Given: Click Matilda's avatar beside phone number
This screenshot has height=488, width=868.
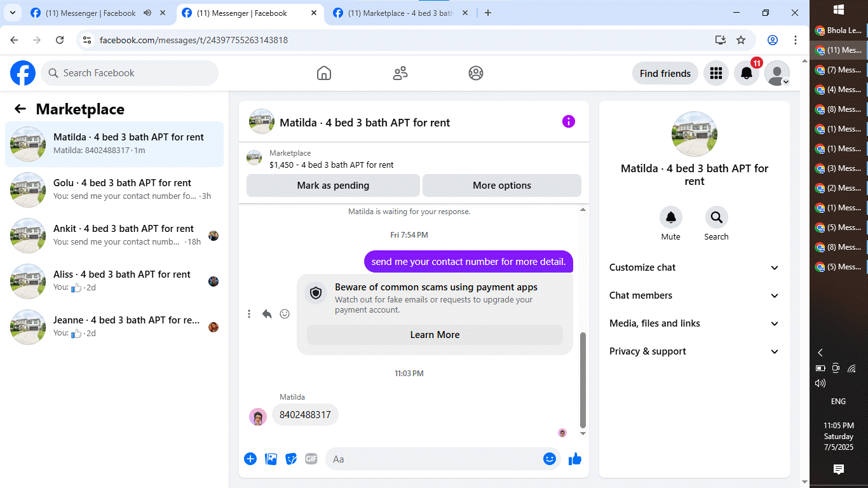Looking at the screenshot, I should pyautogui.click(x=258, y=417).
